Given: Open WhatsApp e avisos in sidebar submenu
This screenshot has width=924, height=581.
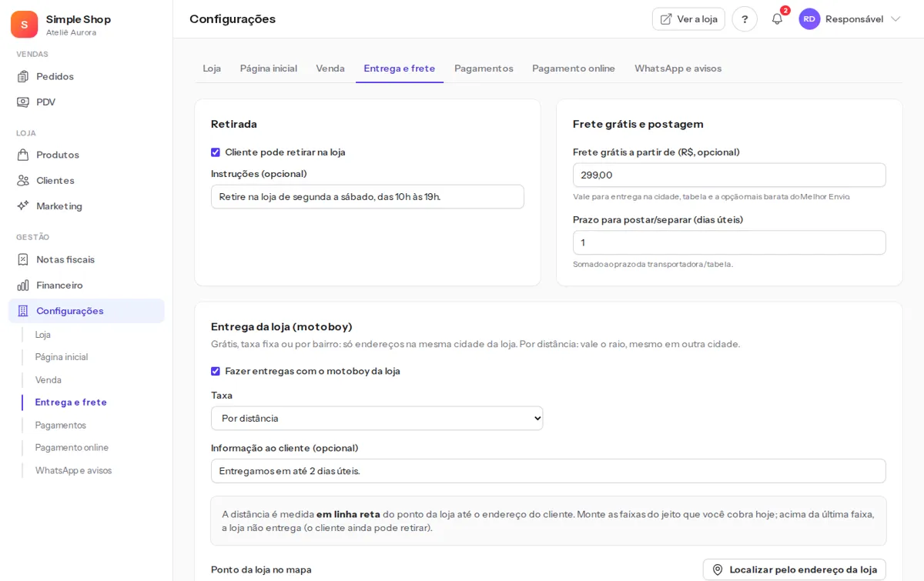Looking at the screenshot, I should 74,470.
